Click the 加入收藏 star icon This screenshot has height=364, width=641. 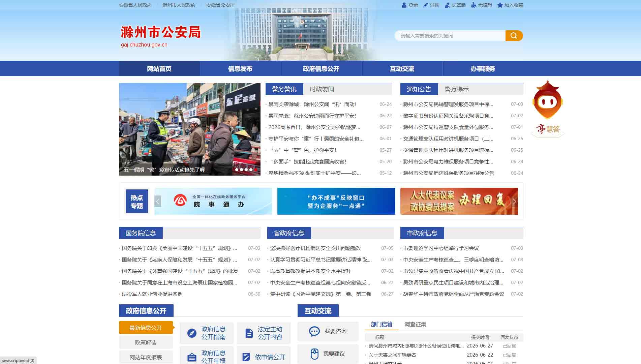pos(500,5)
